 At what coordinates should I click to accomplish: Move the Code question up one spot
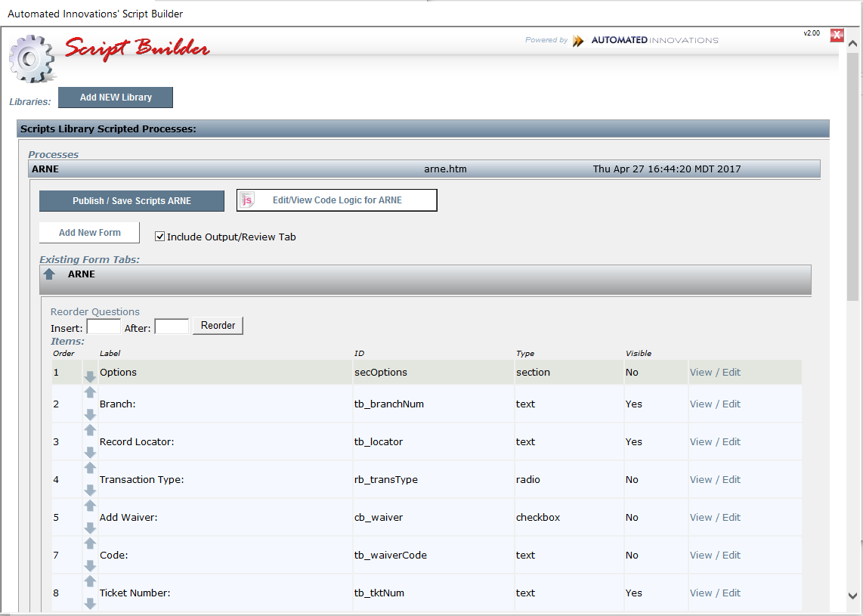pos(90,543)
